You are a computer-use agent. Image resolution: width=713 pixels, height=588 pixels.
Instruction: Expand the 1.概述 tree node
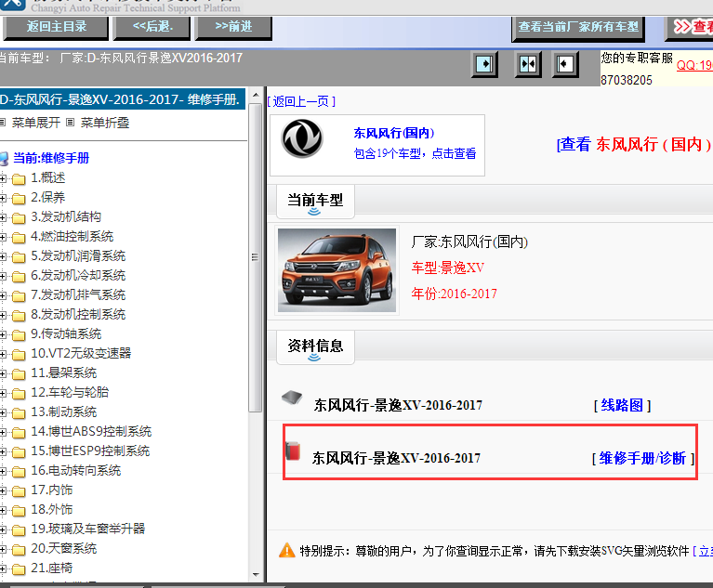tap(4, 178)
